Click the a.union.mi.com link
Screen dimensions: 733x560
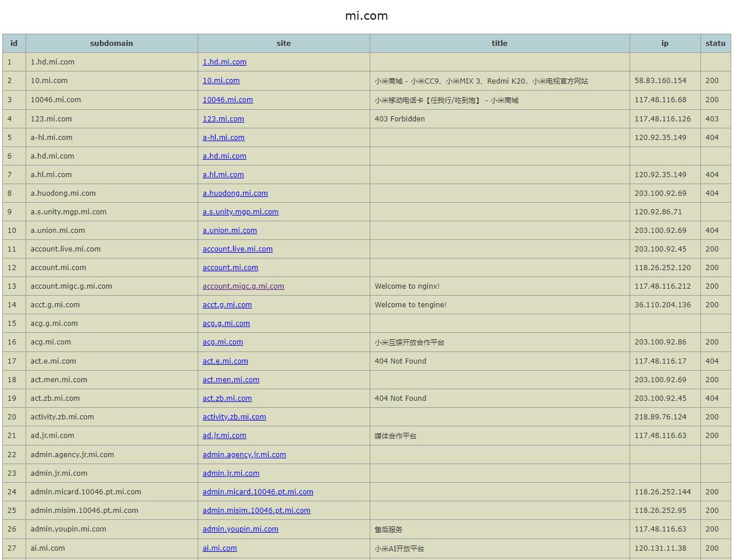click(230, 230)
